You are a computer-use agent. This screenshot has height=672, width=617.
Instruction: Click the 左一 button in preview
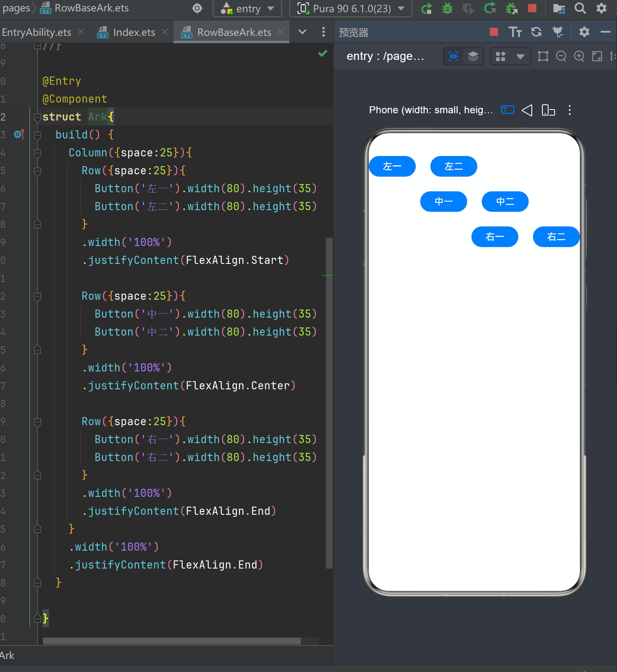392,167
